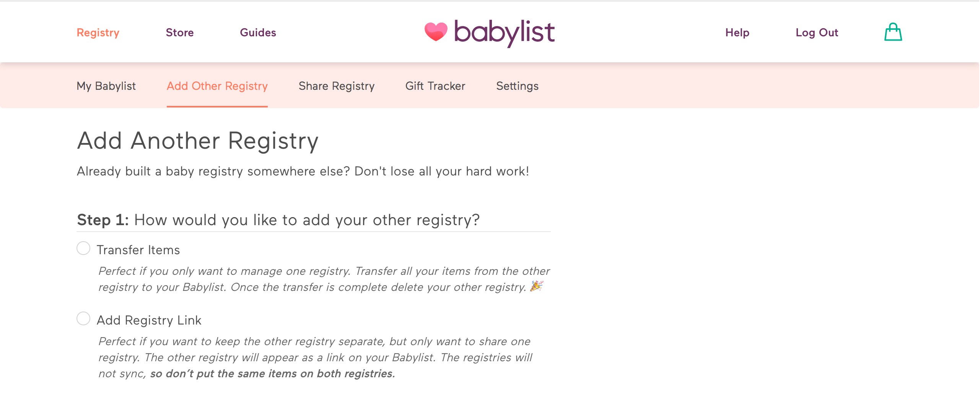This screenshot has width=980, height=409.
Task: Open the Help page
Action: click(x=737, y=33)
